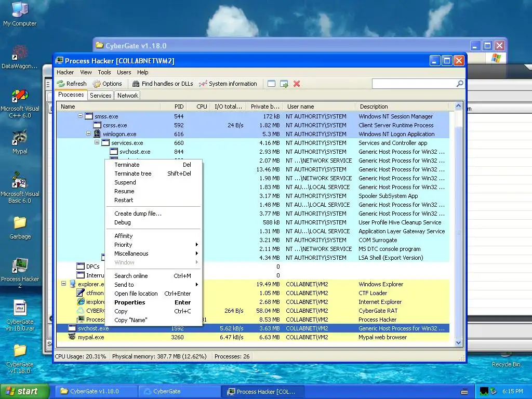Click the process list scroll down arrow

(458, 342)
